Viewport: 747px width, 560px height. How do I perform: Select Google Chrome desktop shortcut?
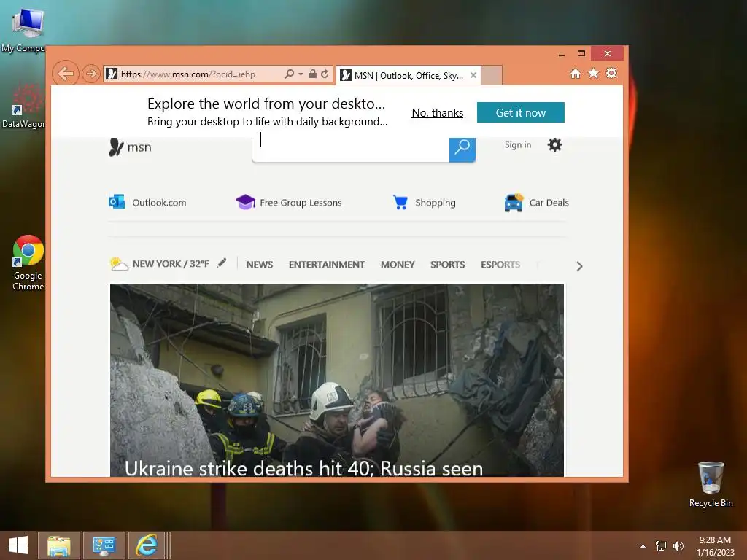click(28, 262)
